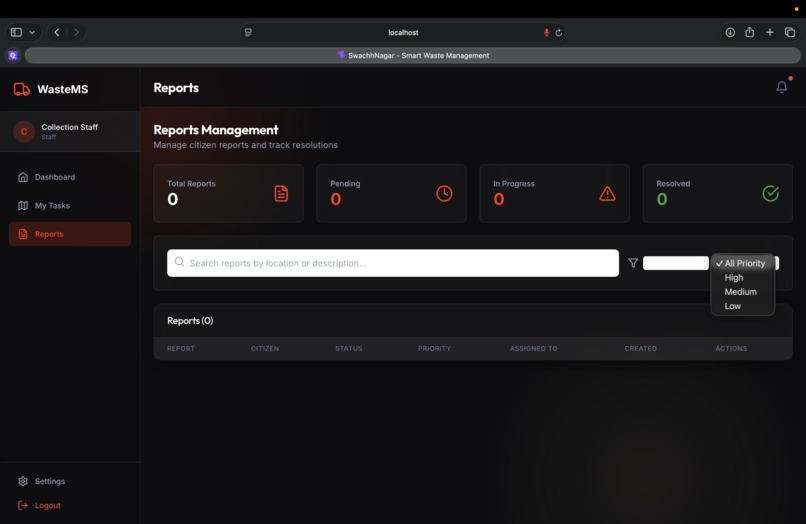Click the WasteMS truck logo icon
Viewport: 806px width, 524px height.
coord(22,89)
